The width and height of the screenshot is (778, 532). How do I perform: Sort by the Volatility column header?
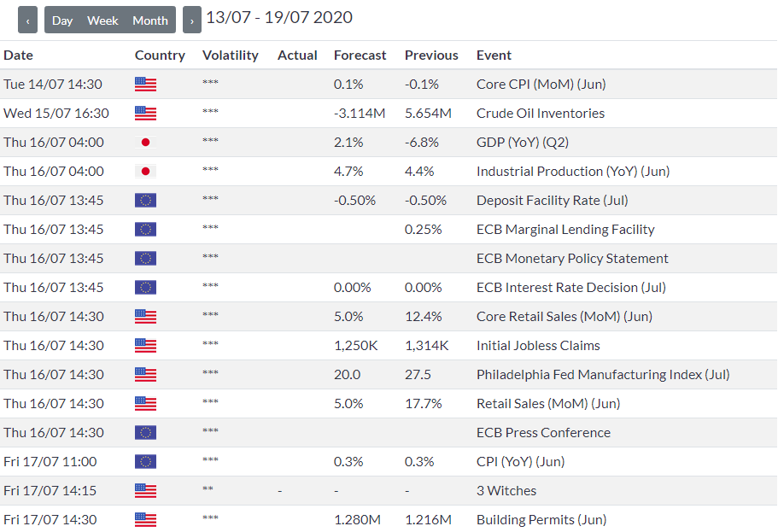pos(230,55)
